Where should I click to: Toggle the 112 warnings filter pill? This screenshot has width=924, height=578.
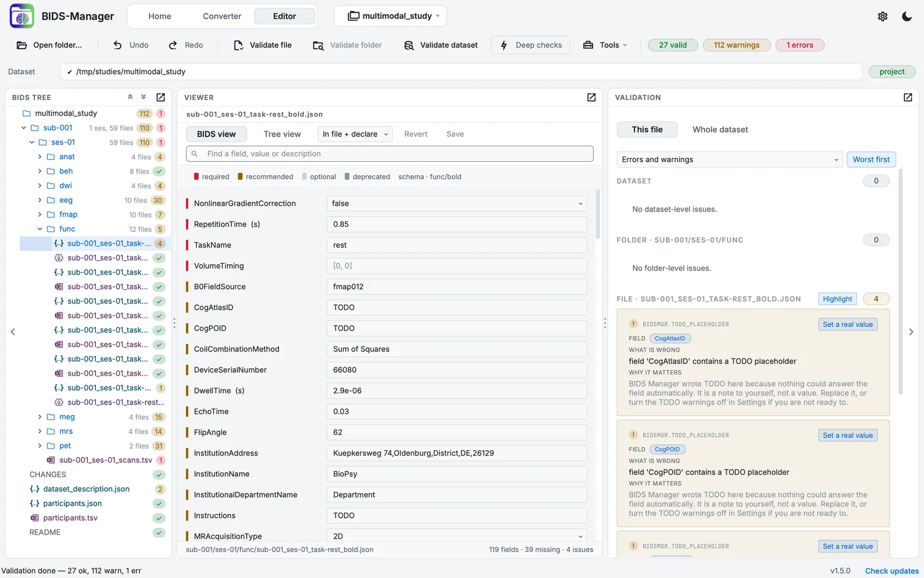736,45
